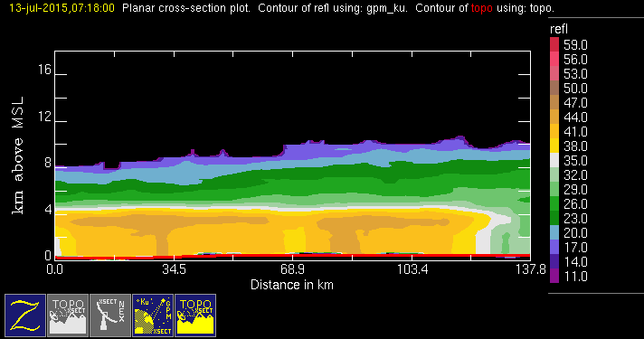Click the red topo line along plot bottom
Image resolution: width=644 pixels, height=339 pixels.
pyautogui.click(x=292, y=256)
